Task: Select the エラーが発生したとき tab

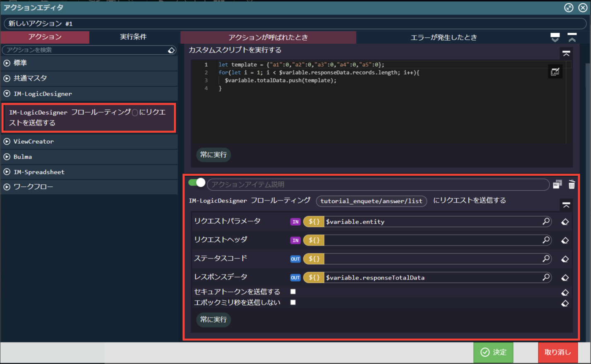Action: pyautogui.click(x=443, y=37)
